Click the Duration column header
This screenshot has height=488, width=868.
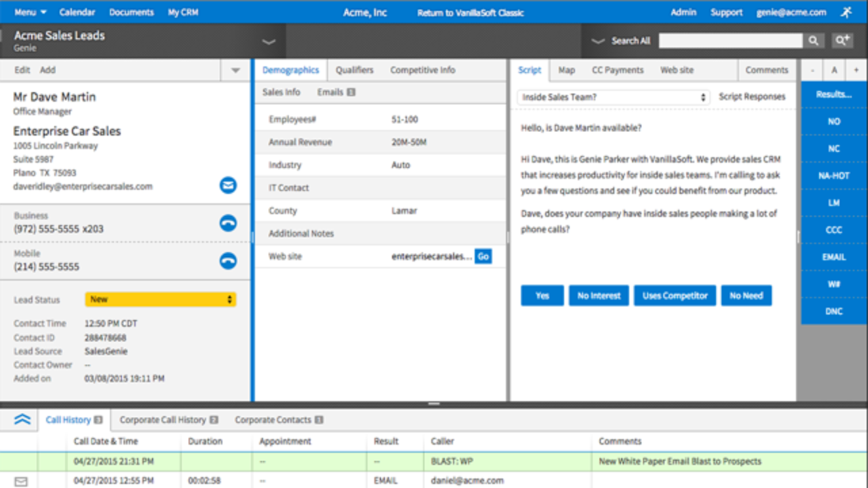click(205, 441)
